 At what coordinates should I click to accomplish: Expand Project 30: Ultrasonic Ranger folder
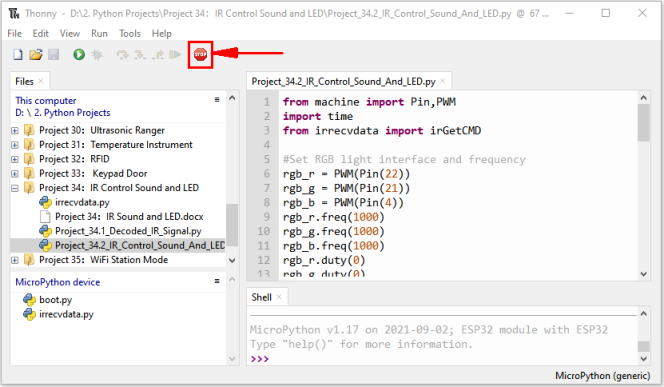click(x=15, y=130)
